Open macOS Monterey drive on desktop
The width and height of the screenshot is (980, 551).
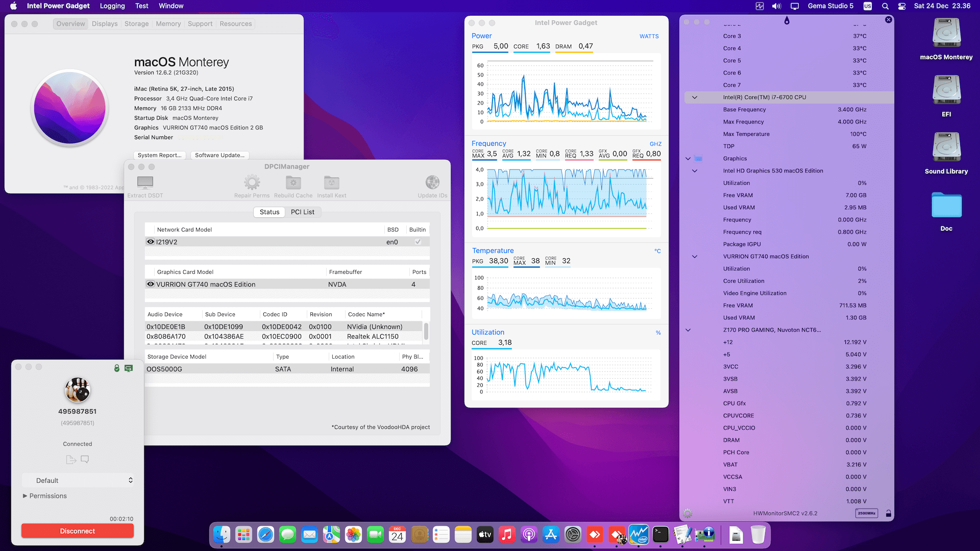pos(946,33)
